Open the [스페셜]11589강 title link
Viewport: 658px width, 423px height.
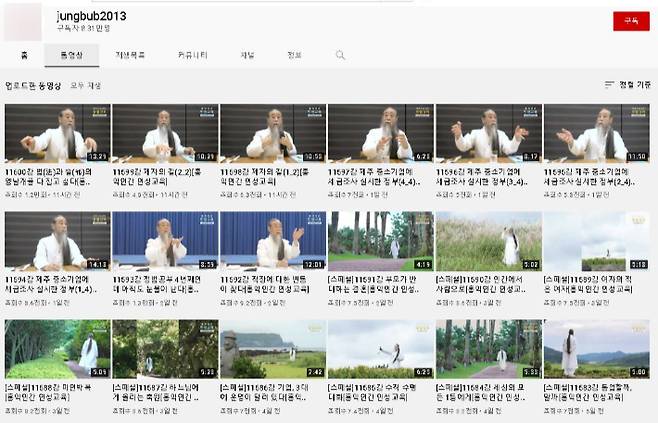click(588, 285)
